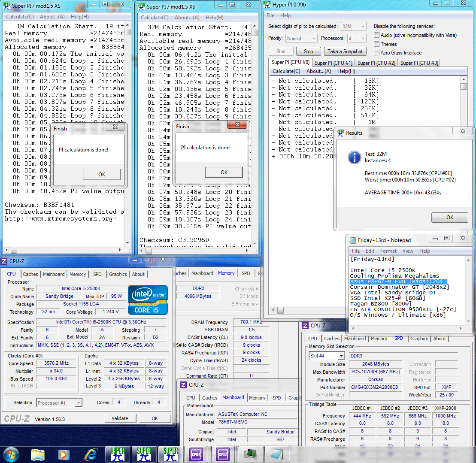Click the Results dialog info icon

pos(354,157)
